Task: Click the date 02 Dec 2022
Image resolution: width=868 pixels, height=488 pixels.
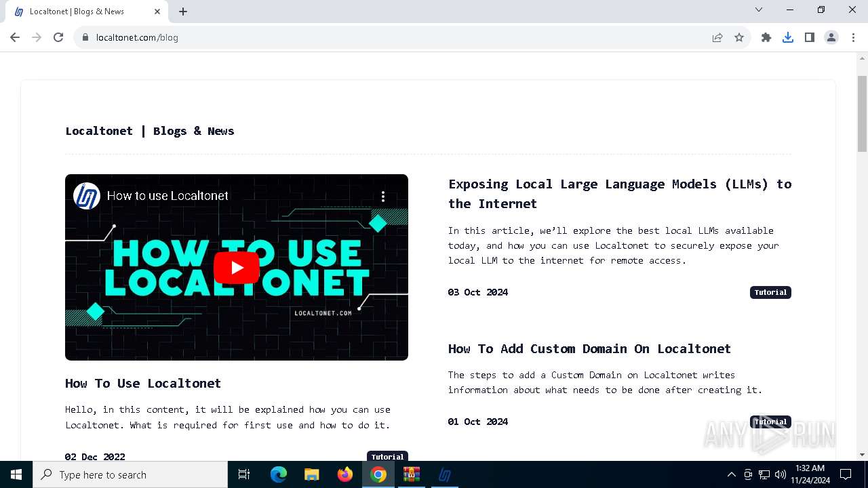Action: point(95,457)
